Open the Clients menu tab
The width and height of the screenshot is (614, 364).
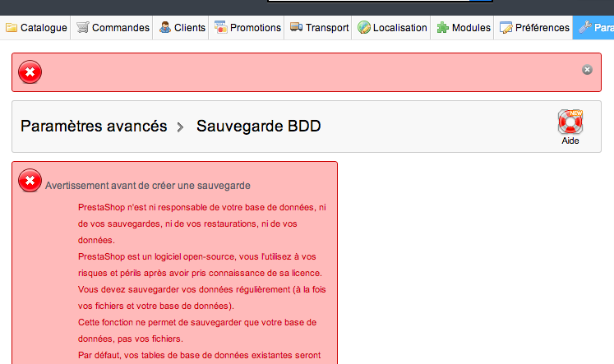(x=181, y=28)
